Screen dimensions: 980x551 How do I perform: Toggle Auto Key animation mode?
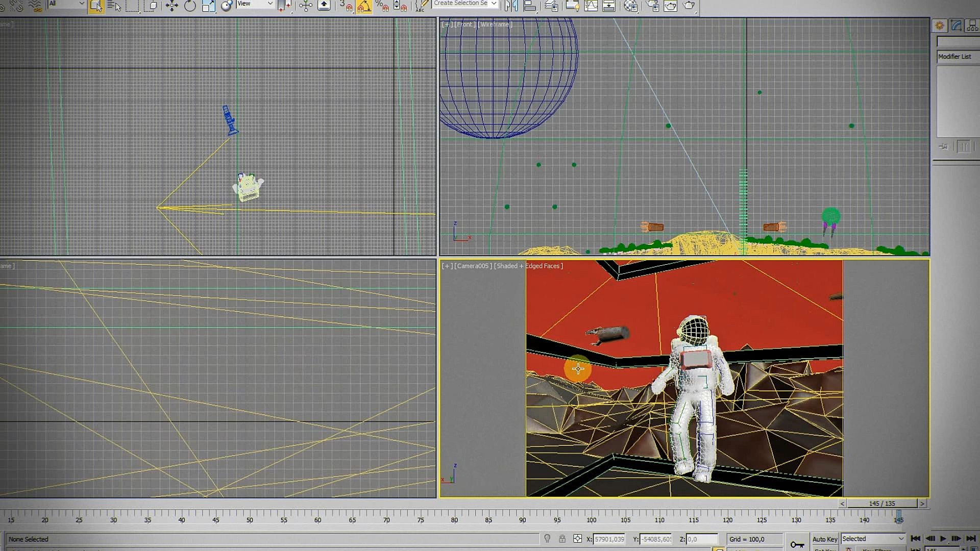tap(824, 539)
